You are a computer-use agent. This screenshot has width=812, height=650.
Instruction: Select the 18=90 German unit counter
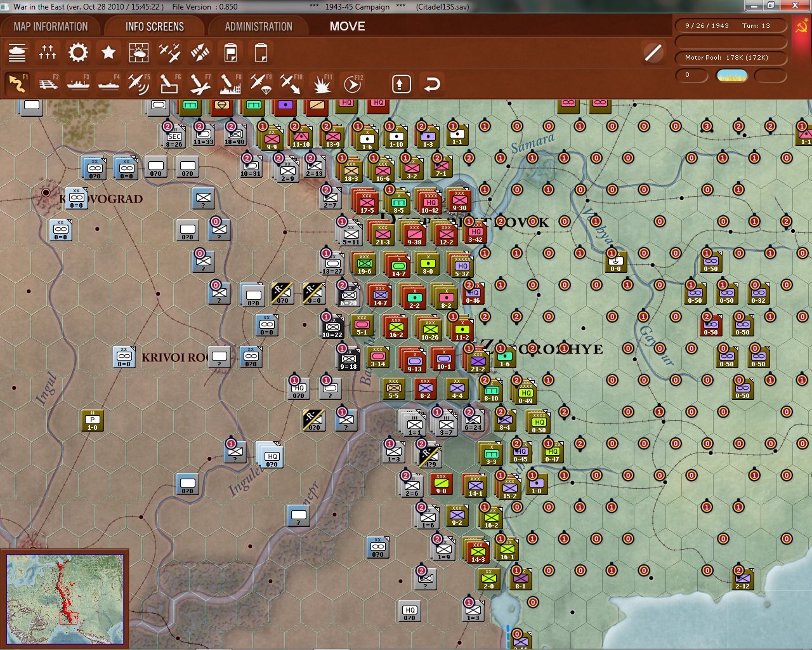pyautogui.click(x=234, y=134)
